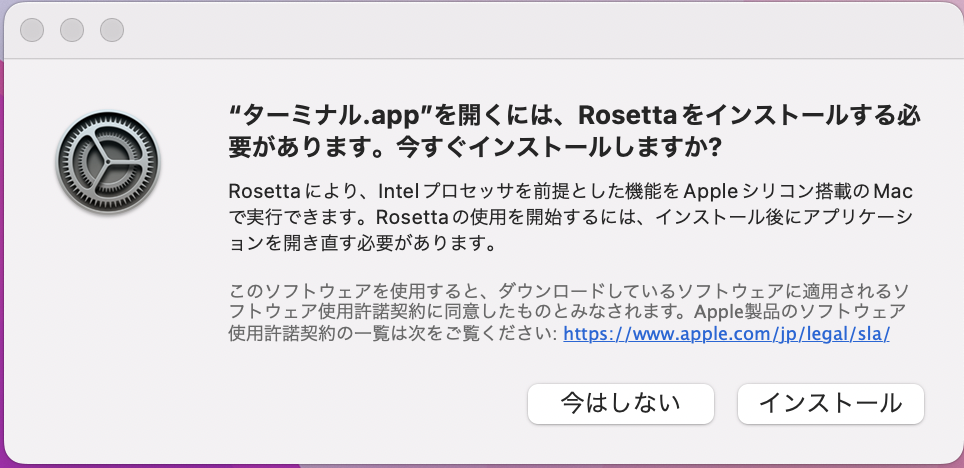Click the gray close window button

[32, 30]
